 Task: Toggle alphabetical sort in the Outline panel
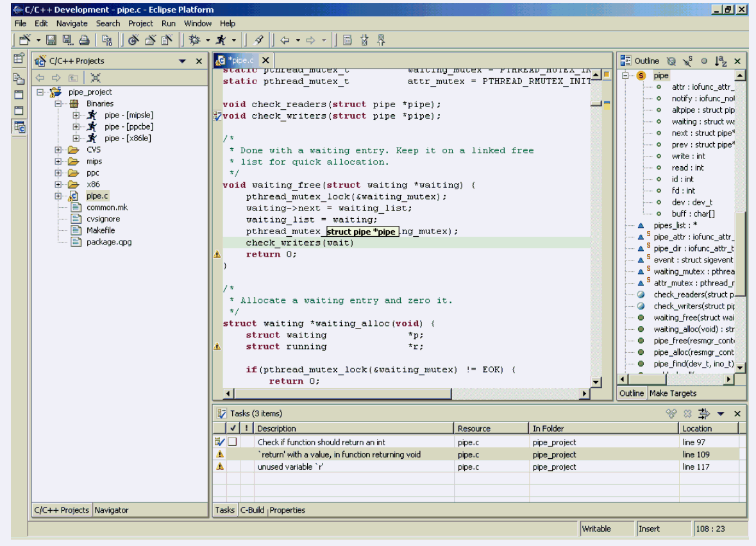(721, 61)
